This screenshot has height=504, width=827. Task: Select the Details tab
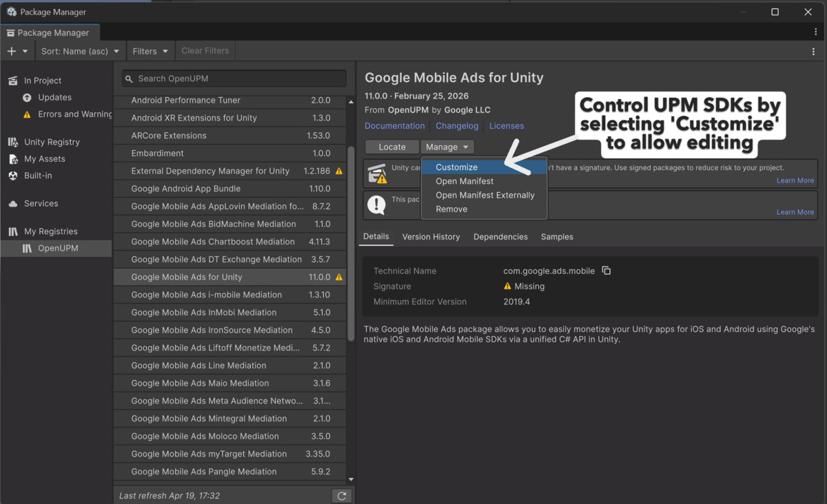pos(376,237)
